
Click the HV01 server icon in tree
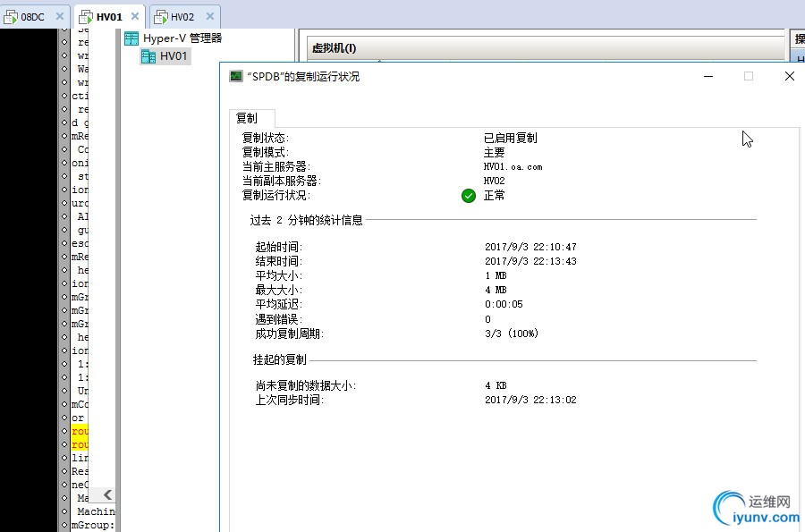(x=148, y=56)
